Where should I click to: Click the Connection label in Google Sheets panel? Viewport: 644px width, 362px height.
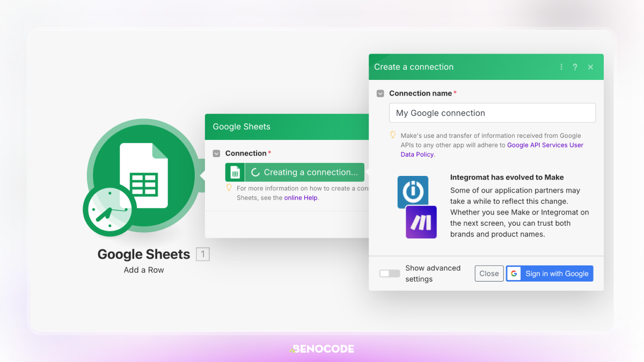click(246, 153)
